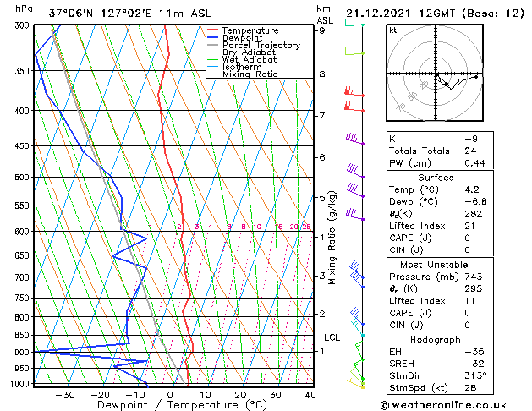Click the LCL marker label
This screenshot has height=411, width=532.
pyautogui.click(x=332, y=337)
